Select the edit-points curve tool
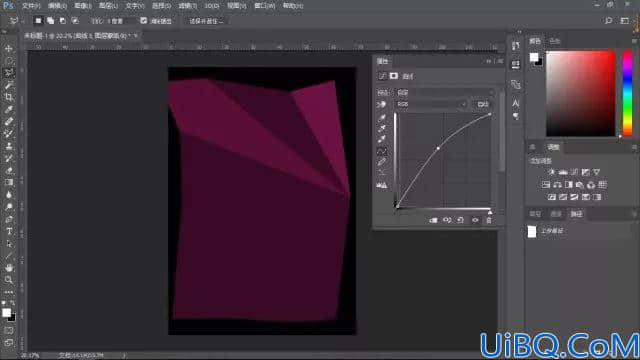The height and width of the screenshot is (360, 640). coord(382,151)
